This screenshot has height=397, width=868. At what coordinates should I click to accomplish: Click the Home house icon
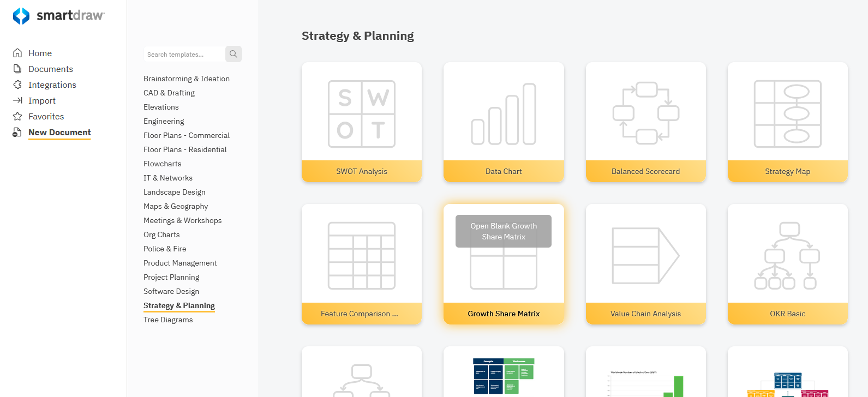click(17, 53)
